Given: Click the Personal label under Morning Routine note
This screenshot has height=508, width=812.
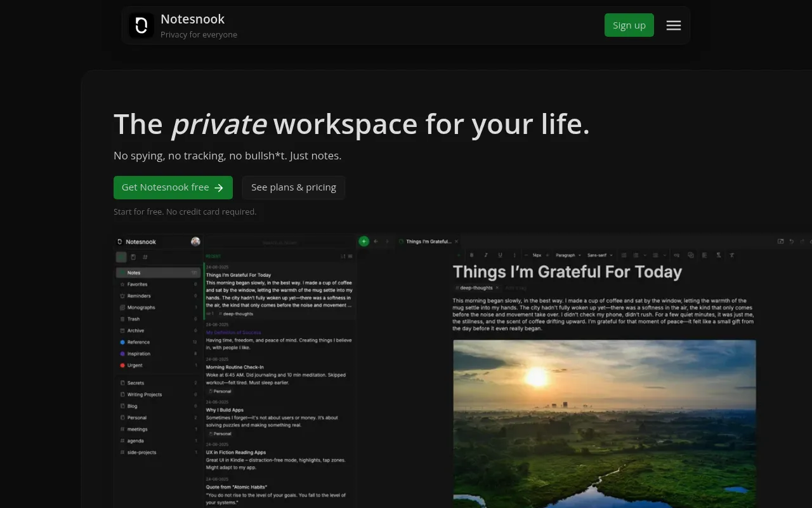Looking at the screenshot, I should [219, 391].
